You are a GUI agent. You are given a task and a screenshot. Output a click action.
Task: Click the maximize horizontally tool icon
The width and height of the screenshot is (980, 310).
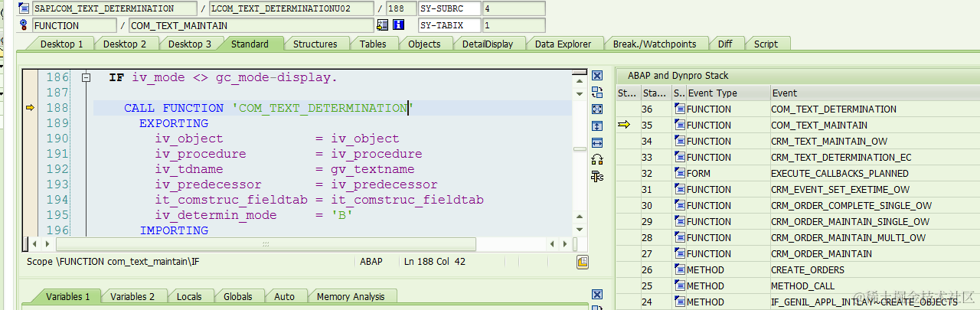click(x=597, y=143)
